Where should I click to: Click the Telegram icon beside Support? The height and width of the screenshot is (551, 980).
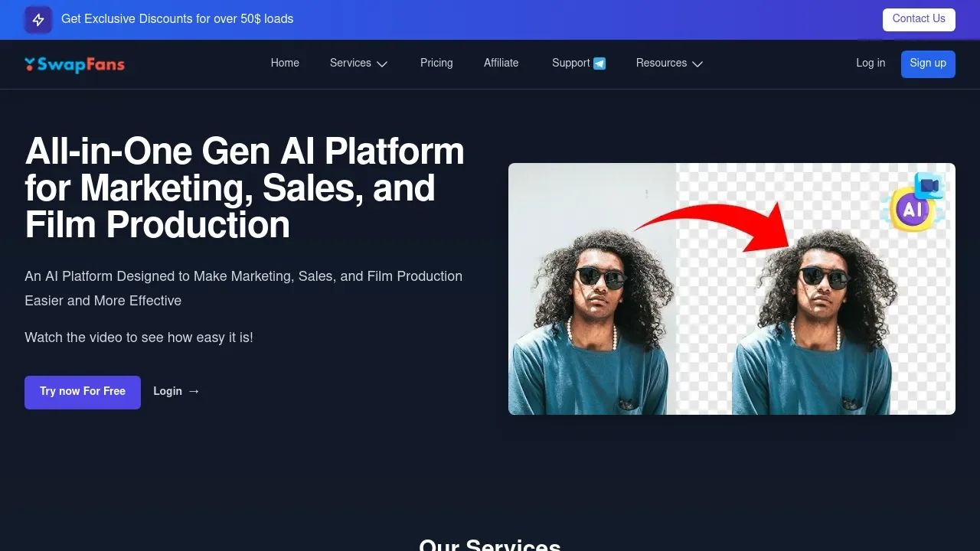pos(599,64)
